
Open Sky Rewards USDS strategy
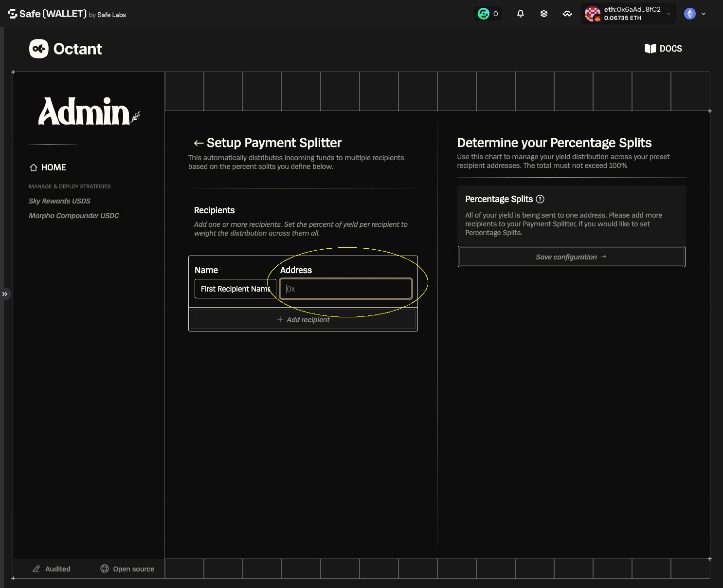(59, 201)
